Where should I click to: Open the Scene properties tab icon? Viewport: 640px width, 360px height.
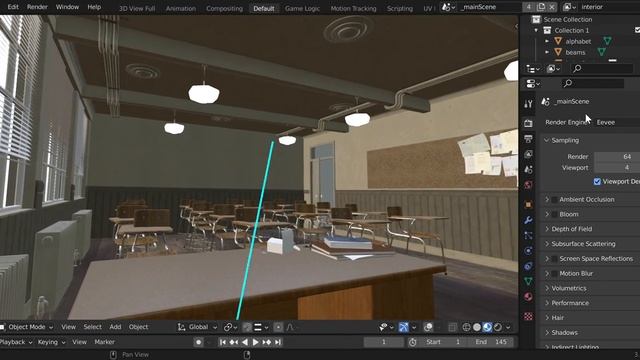click(x=528, y=169)
